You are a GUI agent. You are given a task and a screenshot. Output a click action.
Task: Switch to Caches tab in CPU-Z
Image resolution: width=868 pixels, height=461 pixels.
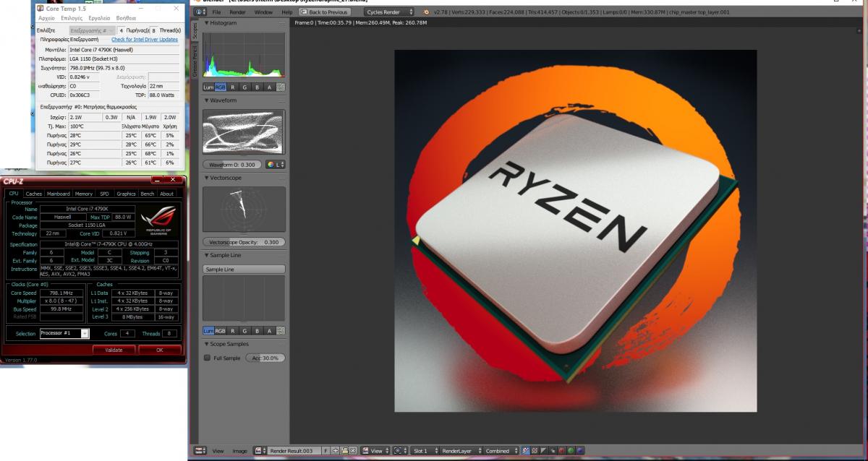coord(34,194)
